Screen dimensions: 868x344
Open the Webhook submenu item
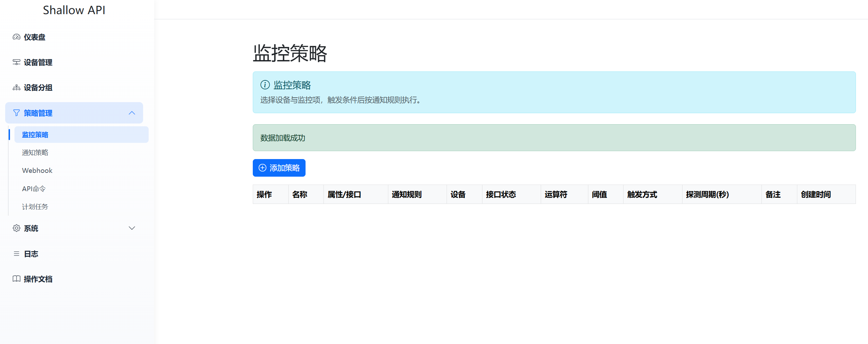(37, 170)
